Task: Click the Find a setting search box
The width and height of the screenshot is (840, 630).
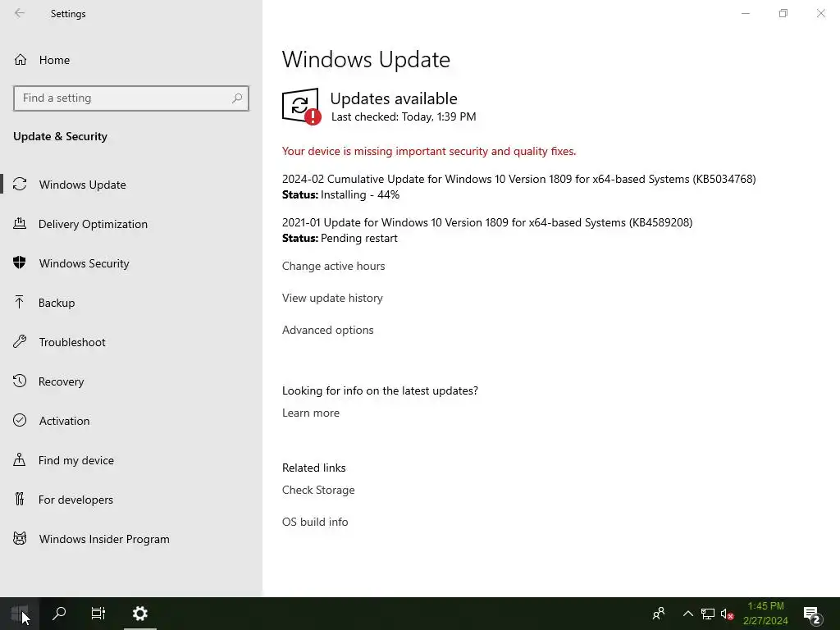Action: point(130,98)
